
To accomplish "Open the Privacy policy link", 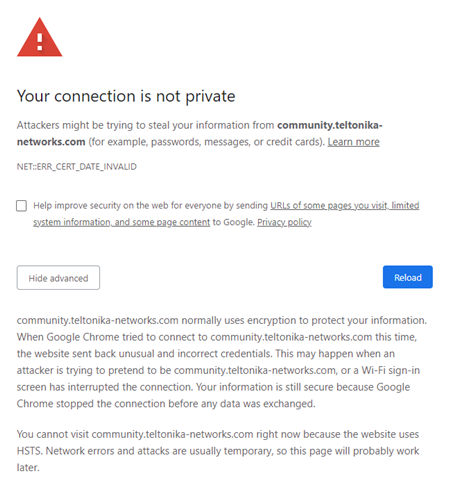I will click(284, 222).
